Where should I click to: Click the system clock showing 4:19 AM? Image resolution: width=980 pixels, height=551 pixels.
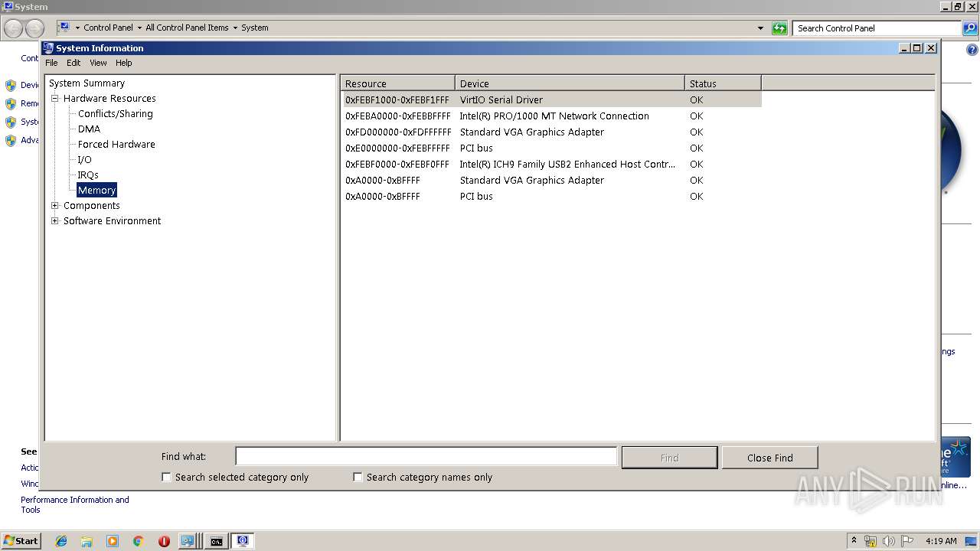pos(941,541)
